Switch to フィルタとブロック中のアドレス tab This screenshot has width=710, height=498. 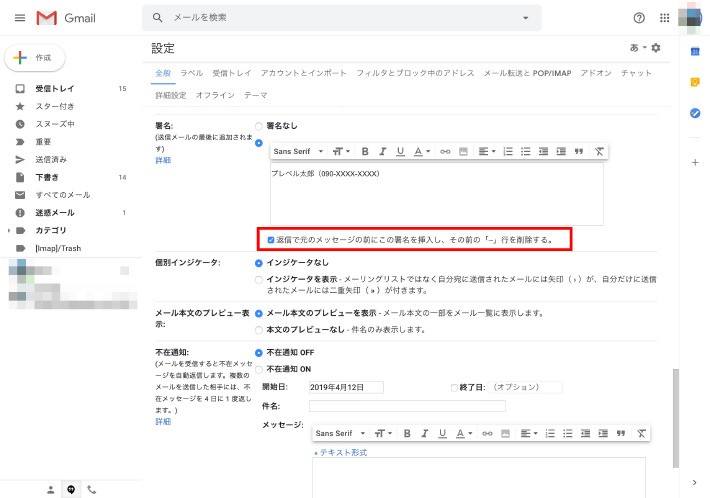point(415,73)
